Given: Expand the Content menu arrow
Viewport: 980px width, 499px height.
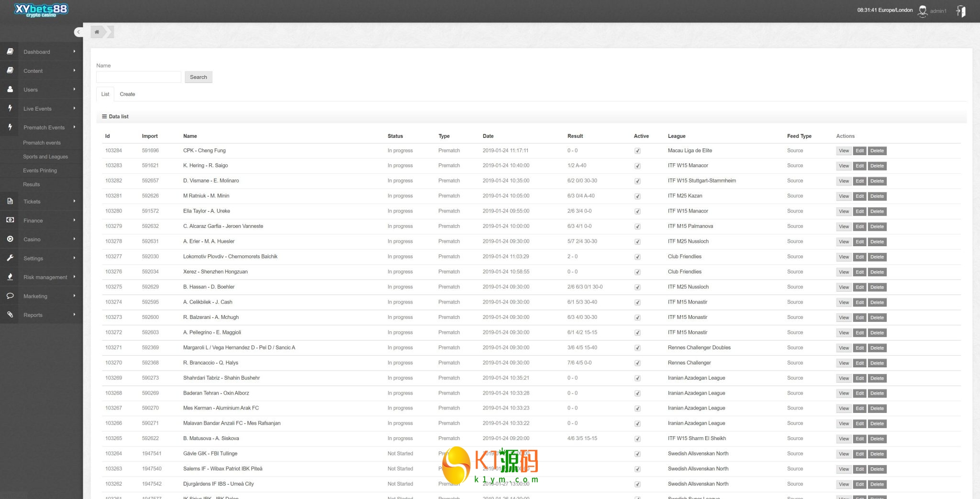Looking at the screenshot, I should 74,70.
